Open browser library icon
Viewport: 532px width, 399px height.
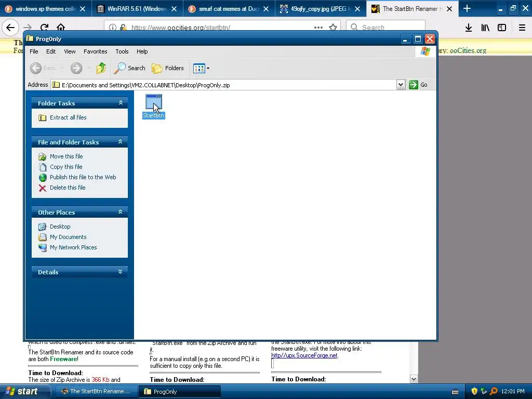click(485, 28)
